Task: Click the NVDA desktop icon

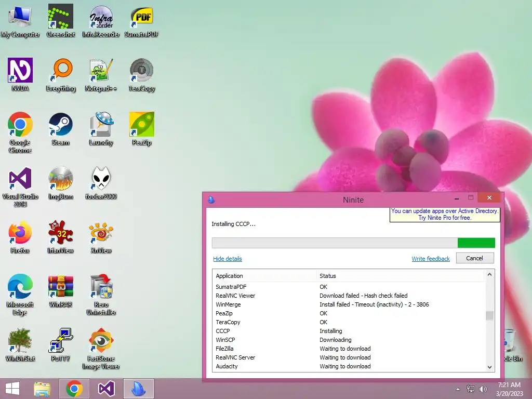Action: pyautogui.click(x=20, y=75)
